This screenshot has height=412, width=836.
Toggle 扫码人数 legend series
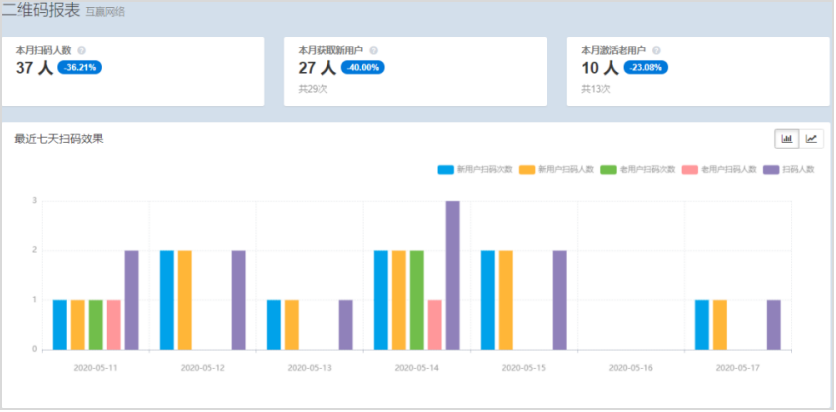pyautogui.click(x=790, y=170)
